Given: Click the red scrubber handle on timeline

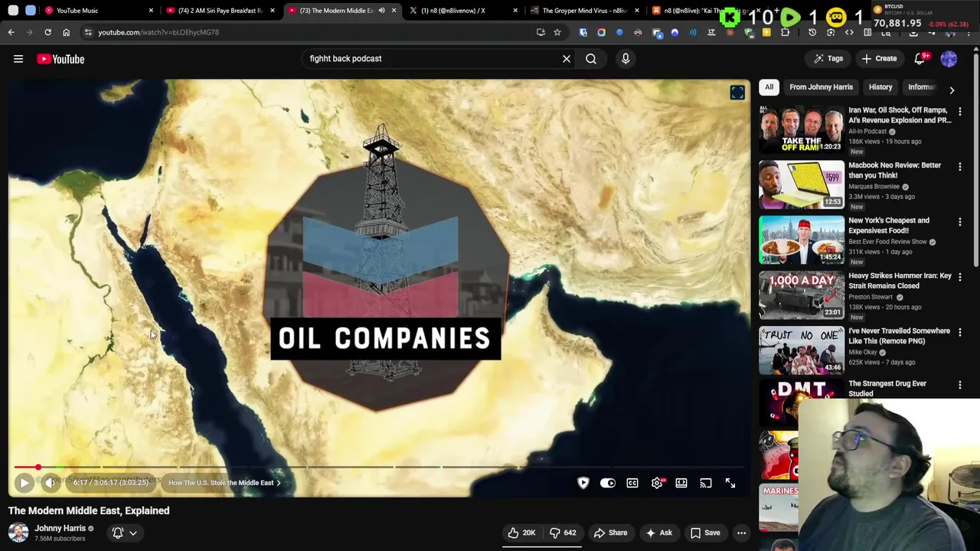Looking at the screenshot, I should point(38,467).
